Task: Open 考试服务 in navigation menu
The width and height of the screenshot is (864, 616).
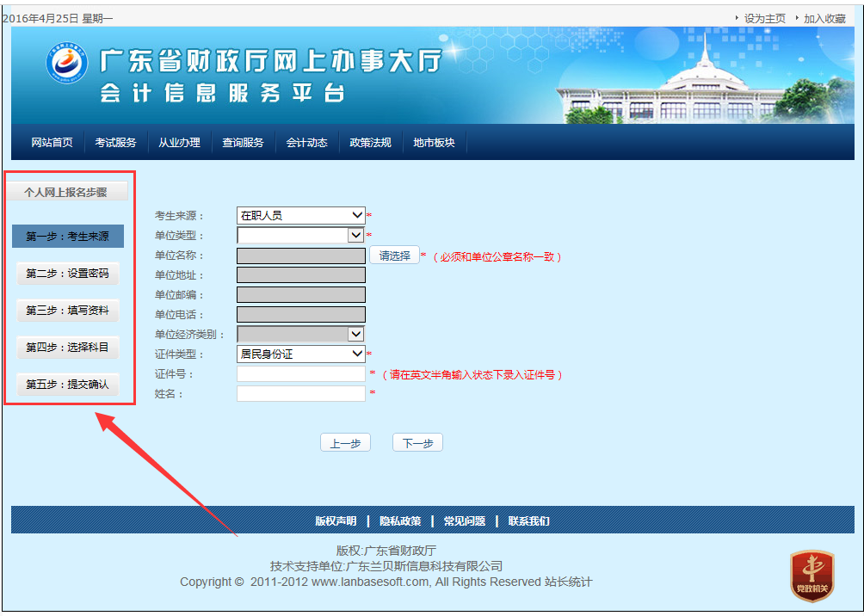Action: [x=115, y=143]
